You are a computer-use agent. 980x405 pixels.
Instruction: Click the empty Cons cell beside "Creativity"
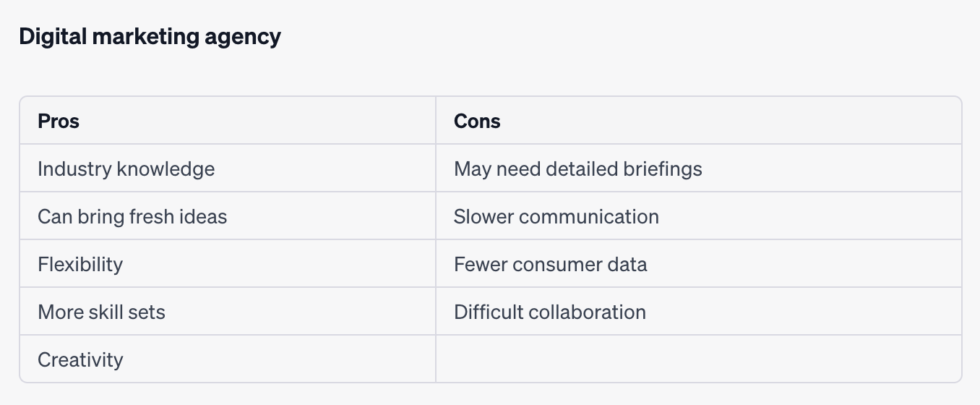click(x=698, y=359)
